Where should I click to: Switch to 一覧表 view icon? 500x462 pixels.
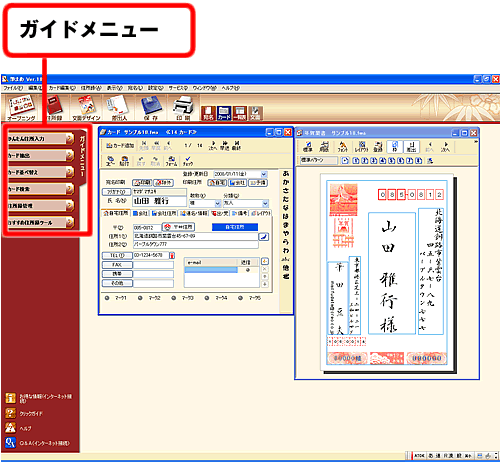[x=240, y=113]
